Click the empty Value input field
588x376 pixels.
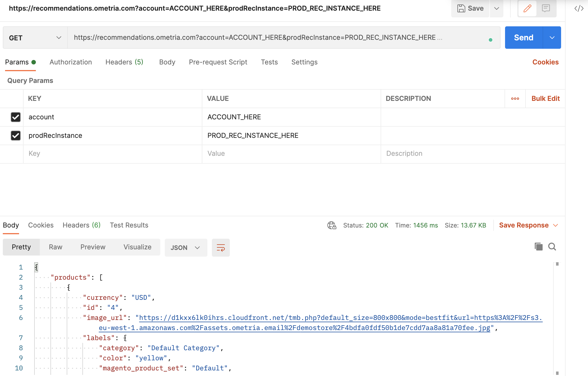coord(291,154)
